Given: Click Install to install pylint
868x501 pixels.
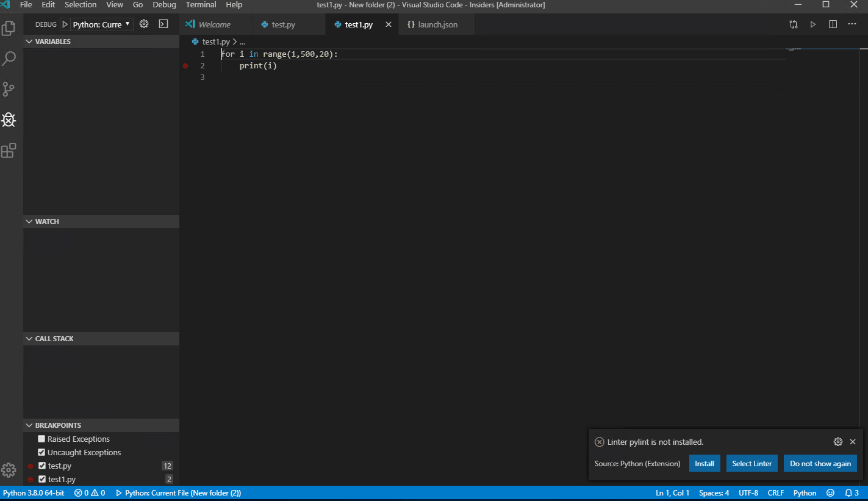Looking at the screenshot, I should [705, 463].
